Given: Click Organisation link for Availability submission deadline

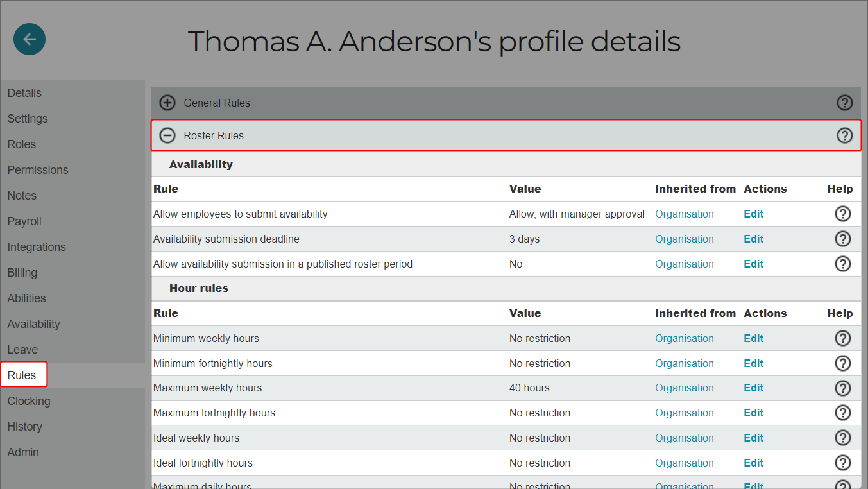Looking at the screenshot, I should (x=685, y=239).
